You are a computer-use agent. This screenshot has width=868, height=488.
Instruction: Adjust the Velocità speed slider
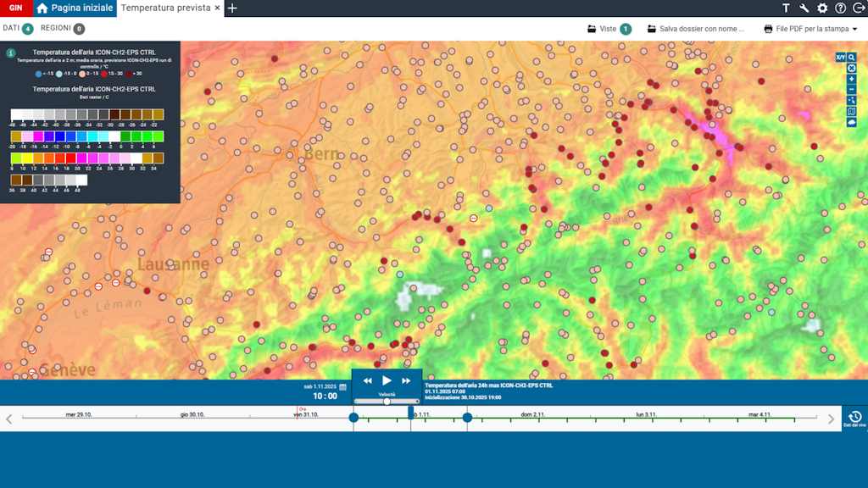pyautogui.click(x=387, y=402)
